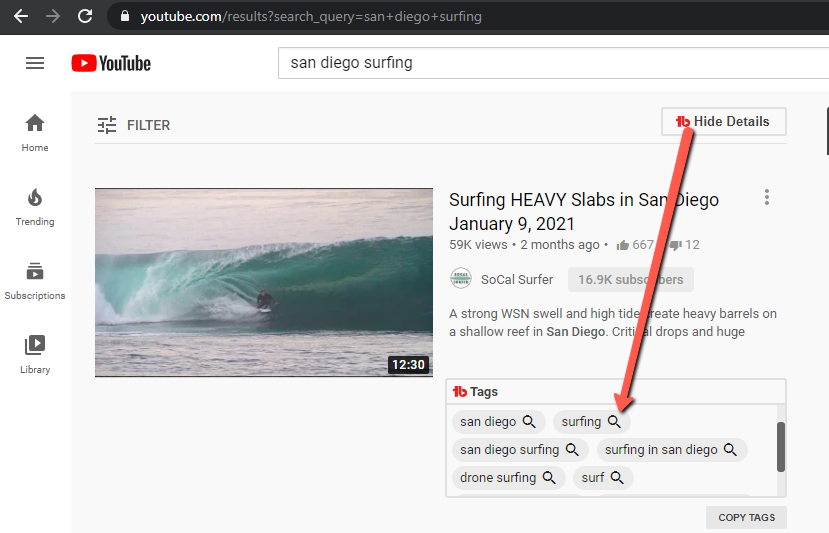This screenshot has width=829, height=533.
Task: Click the Copy Tags button
Action: tap(746, 517)
